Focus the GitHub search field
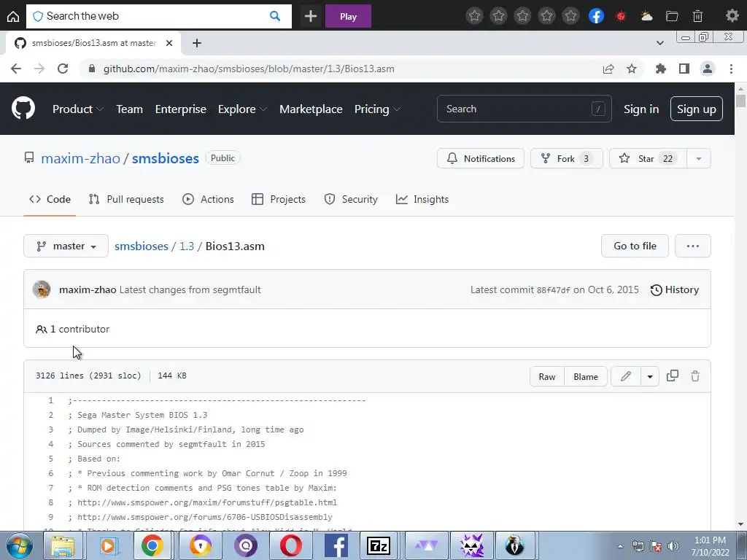The width and height of the screenshot is (747, 560). [524, 109]
